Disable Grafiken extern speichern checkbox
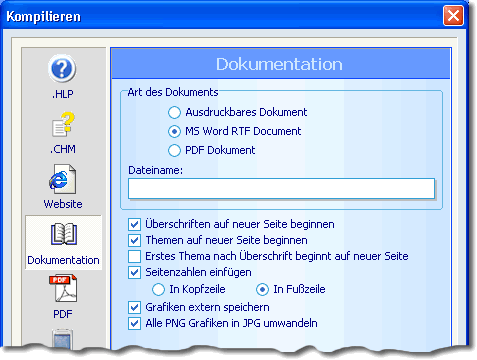This screenshot has width=477, height=360. coord(134,307)
